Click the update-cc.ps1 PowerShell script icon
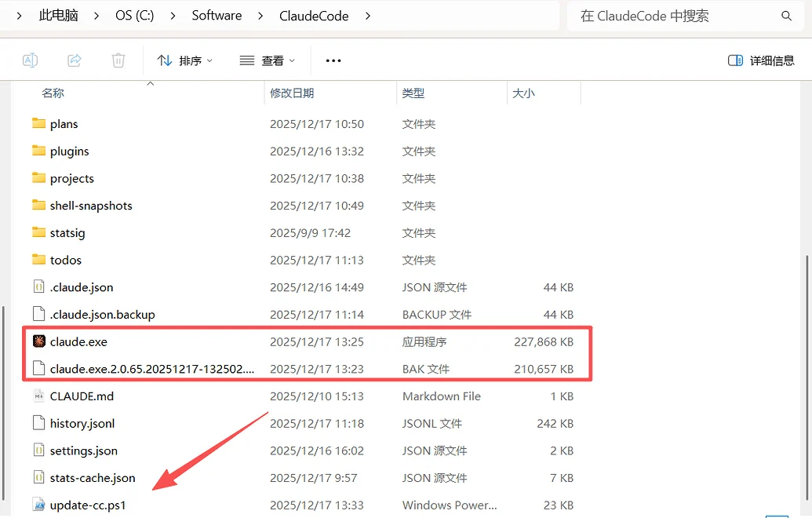The width and height of the screenshot is (812, 518). coord(39,504)
